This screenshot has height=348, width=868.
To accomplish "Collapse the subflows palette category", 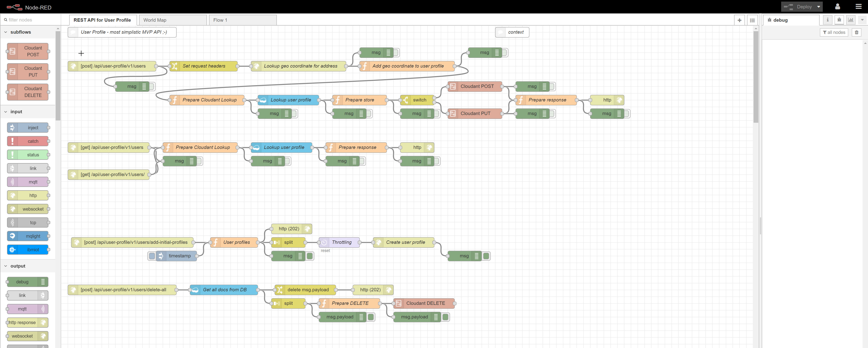I will [x=6, y=32].
